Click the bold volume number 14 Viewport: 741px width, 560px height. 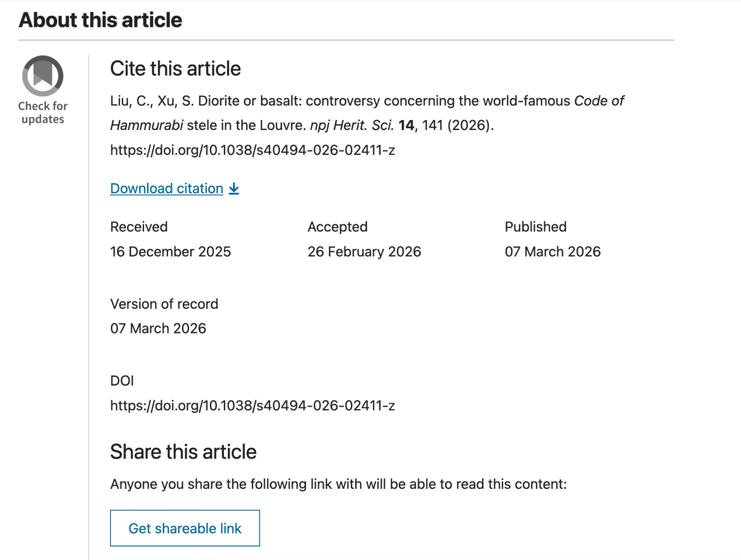point(406,125)
